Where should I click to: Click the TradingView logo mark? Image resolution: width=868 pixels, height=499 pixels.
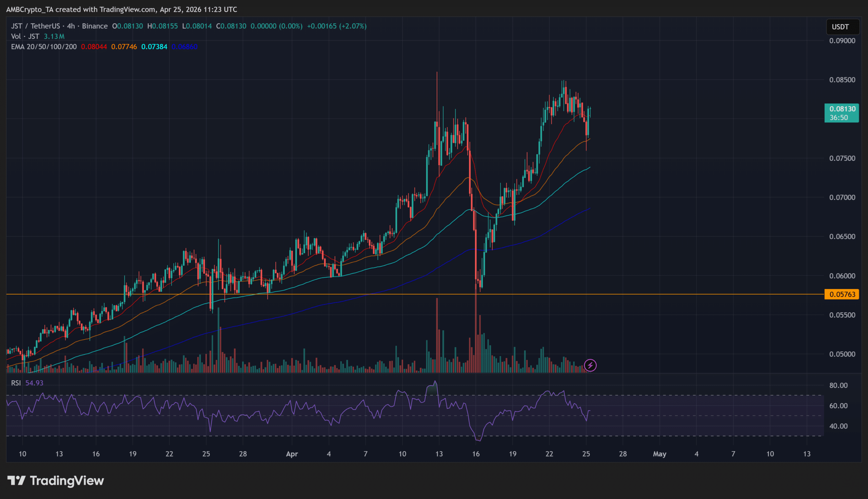coord(16,480)
